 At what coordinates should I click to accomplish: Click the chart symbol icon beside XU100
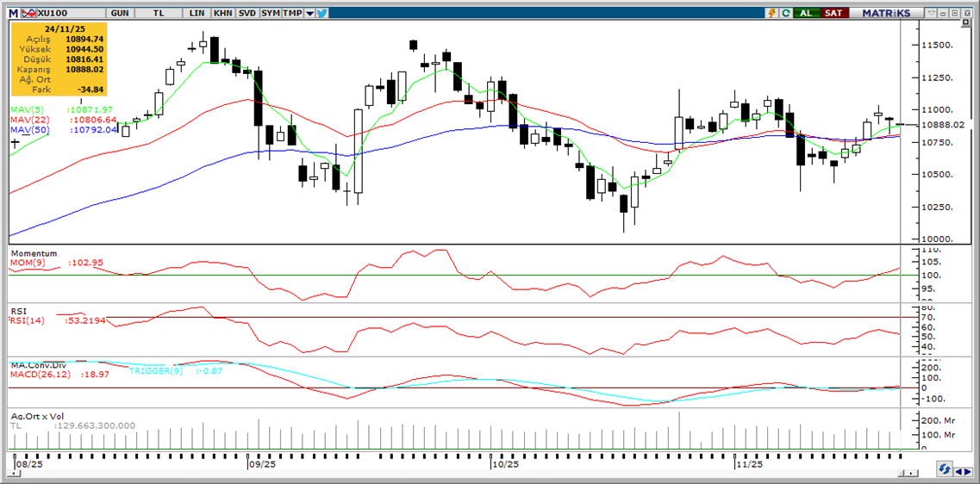pyautogui.click(x=28, y=13)
